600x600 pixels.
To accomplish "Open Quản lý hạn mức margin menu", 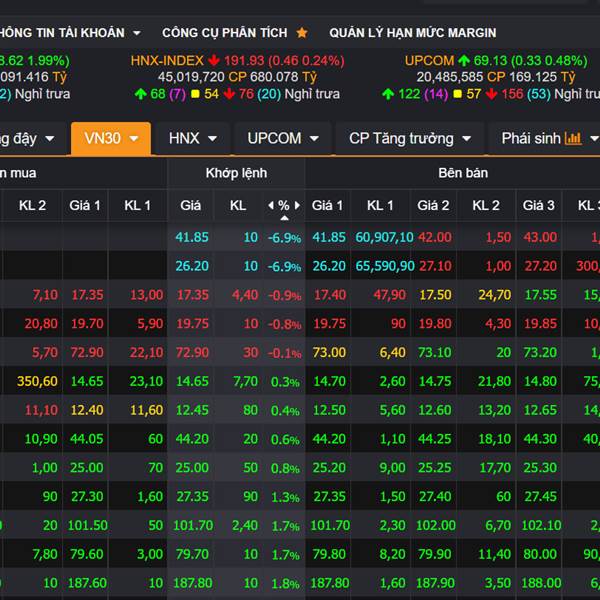I will (x=412, y=33).
